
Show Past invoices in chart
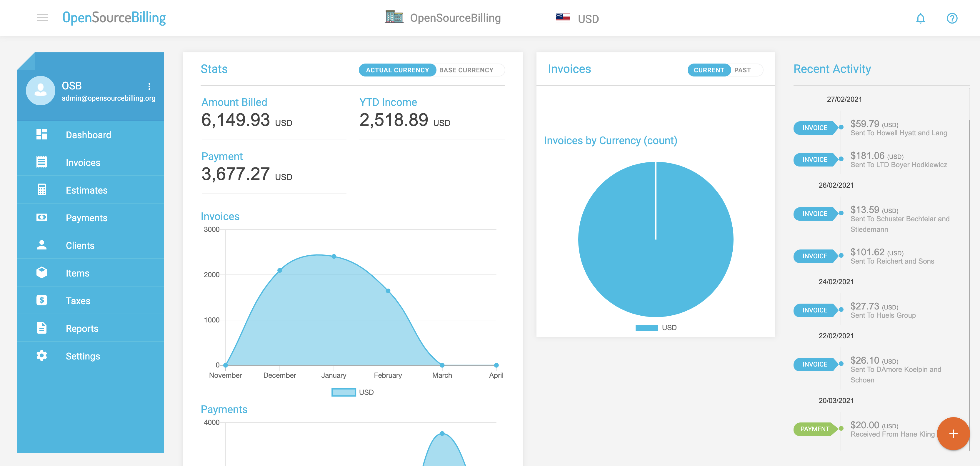pos(742,70)
